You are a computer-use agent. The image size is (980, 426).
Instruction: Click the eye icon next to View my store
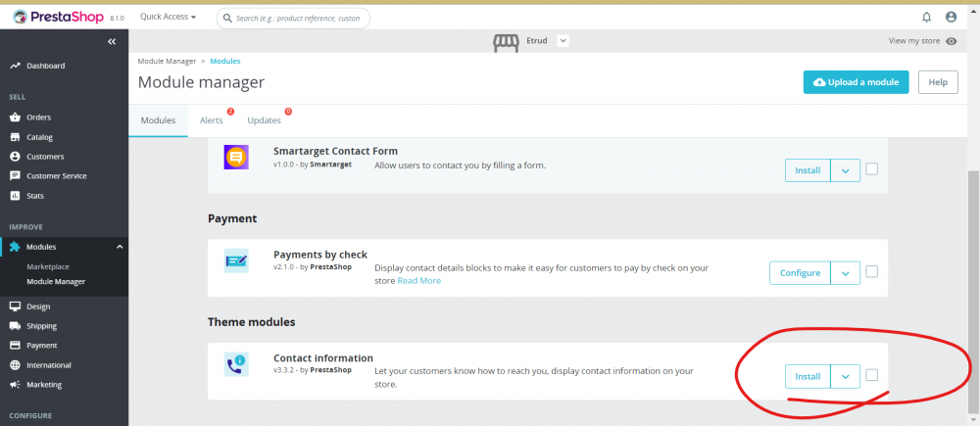pos(952,41)
